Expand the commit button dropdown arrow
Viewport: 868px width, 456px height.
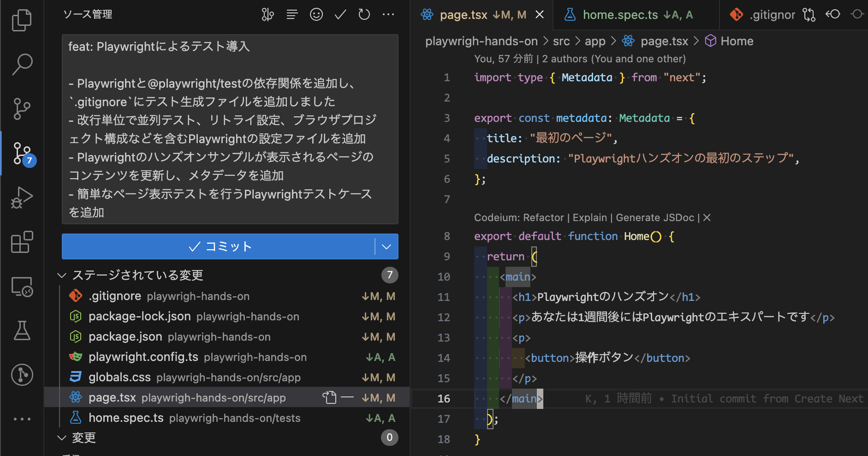(x=386, y=246)
